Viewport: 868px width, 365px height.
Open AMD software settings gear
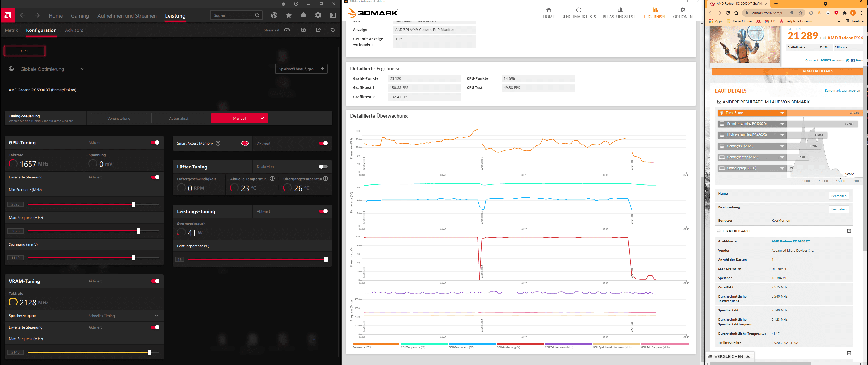click(x=318, y=15)
